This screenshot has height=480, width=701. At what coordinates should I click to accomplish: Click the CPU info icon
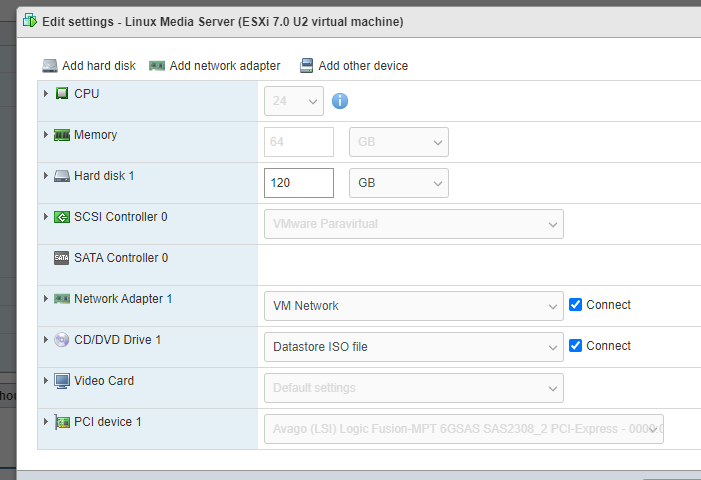(x=340, y=101)
